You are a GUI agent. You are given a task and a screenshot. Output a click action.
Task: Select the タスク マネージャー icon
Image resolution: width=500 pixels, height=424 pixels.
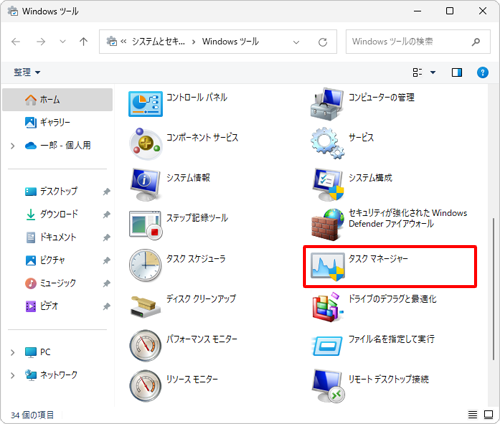pyautogui.click(x=327, y=267)
